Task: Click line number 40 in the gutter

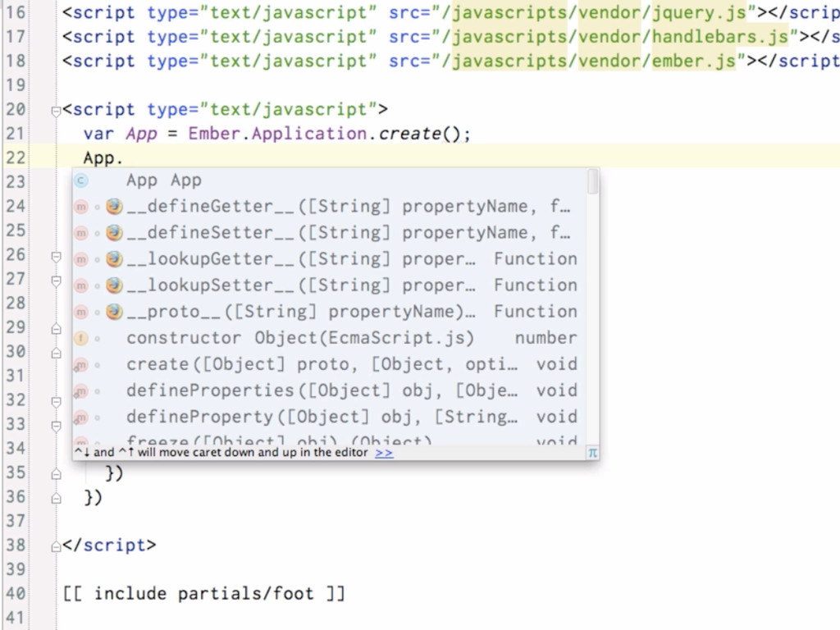Action: tap(16, 594)
